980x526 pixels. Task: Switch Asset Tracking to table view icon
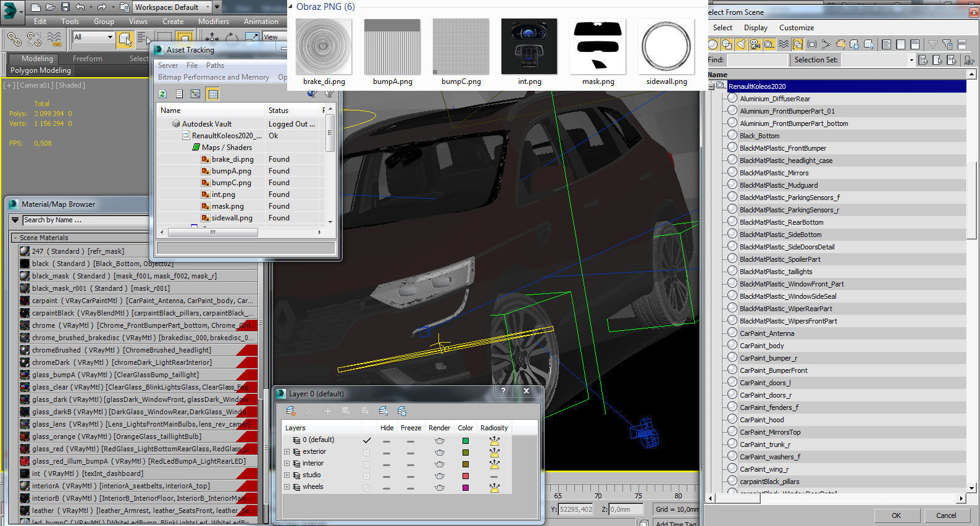[213, 94]
